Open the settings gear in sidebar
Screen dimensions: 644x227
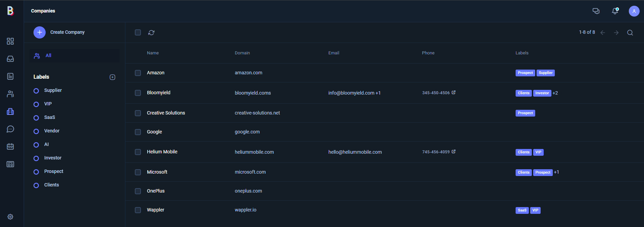[x=10, y=217]
